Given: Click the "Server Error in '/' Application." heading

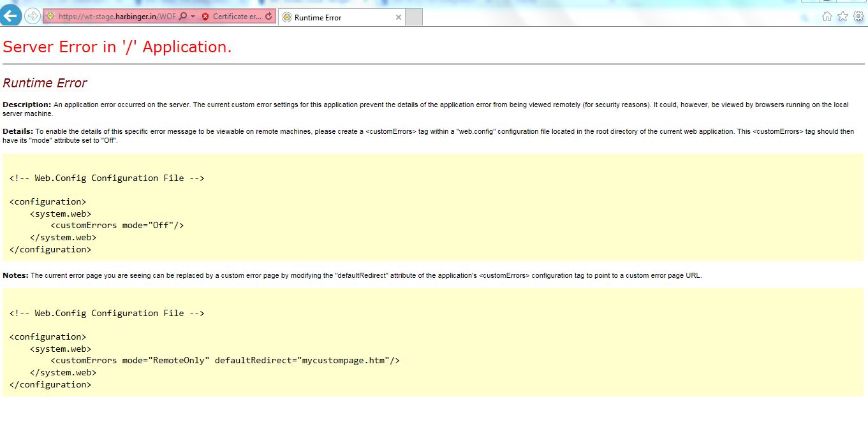Looking at the screenshot, I should (x=117, y=47).
